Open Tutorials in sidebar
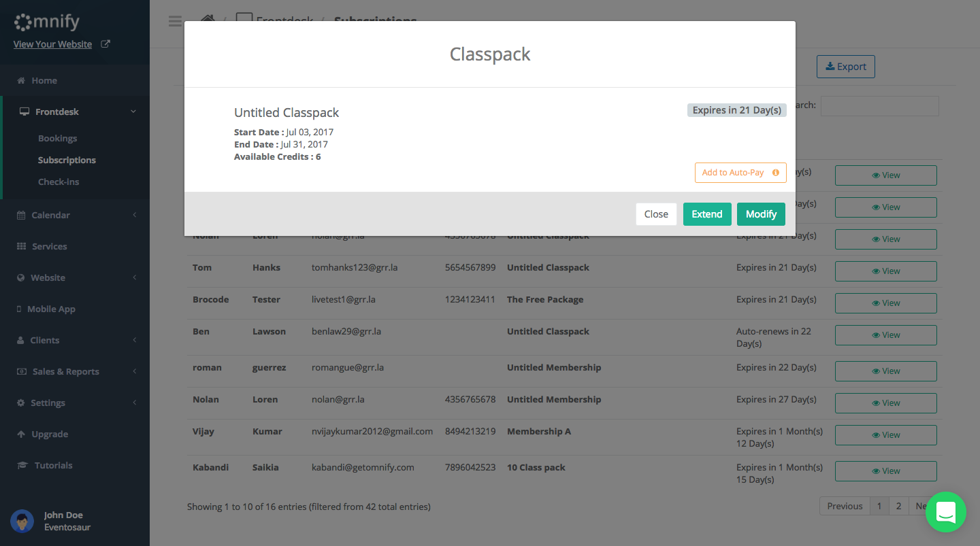This screenshot has height=546, width=980. (x=54, y=465)
